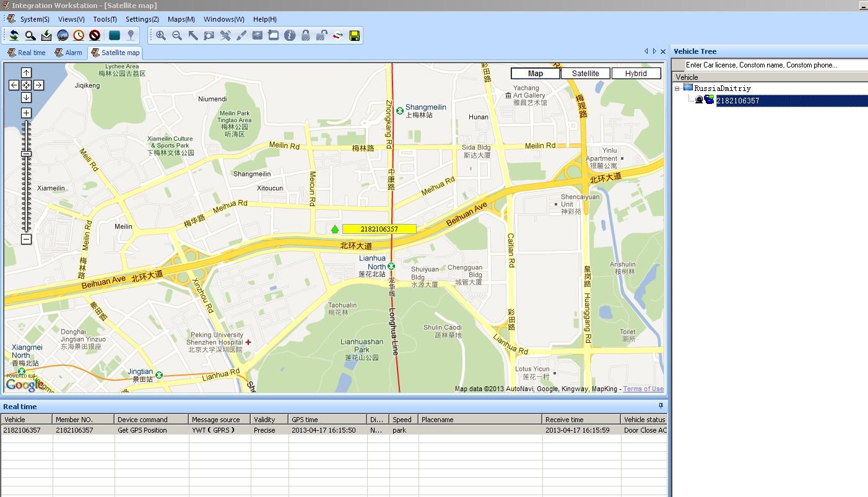Click the red prohibition sign icon

click(95, 35)
